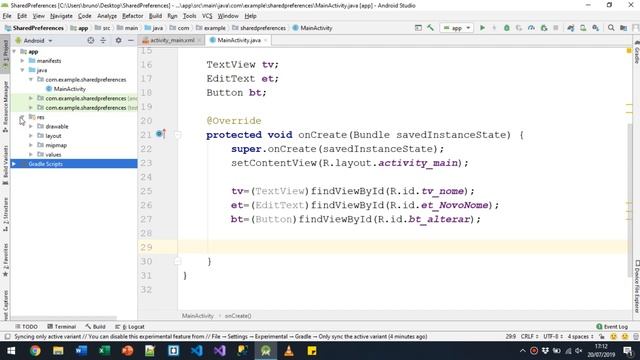
Task: Click the Chrome icon in the taskbar
Action: (x=35, y=351)
